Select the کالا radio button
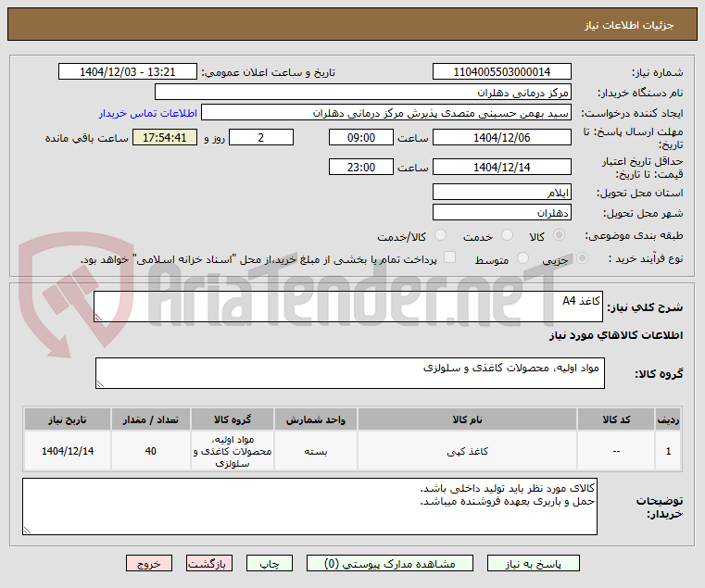Viewport: 705px width, 588px height. (560, 235)
